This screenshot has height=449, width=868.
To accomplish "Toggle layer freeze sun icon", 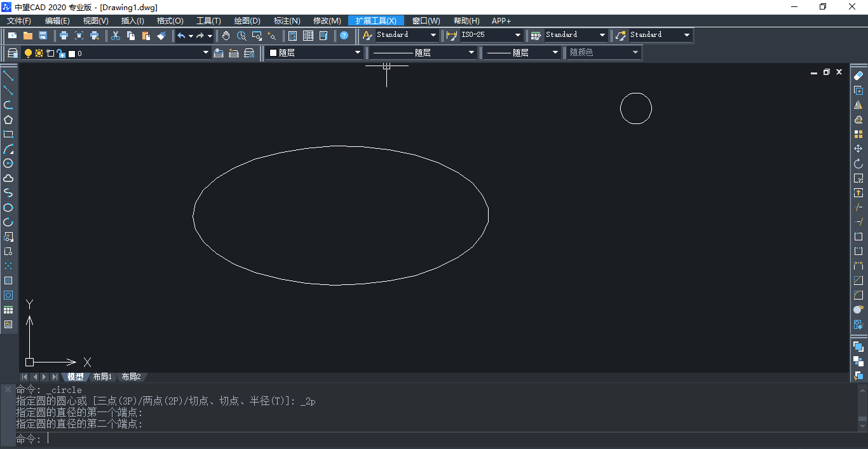I will [x=39, y=53].
